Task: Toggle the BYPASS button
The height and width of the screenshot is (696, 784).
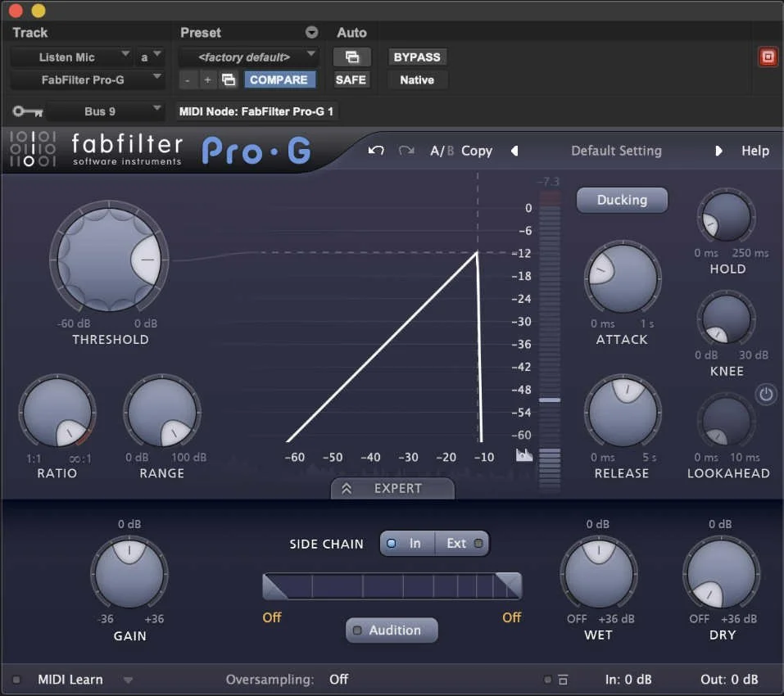Action: (x=417, y=57)
